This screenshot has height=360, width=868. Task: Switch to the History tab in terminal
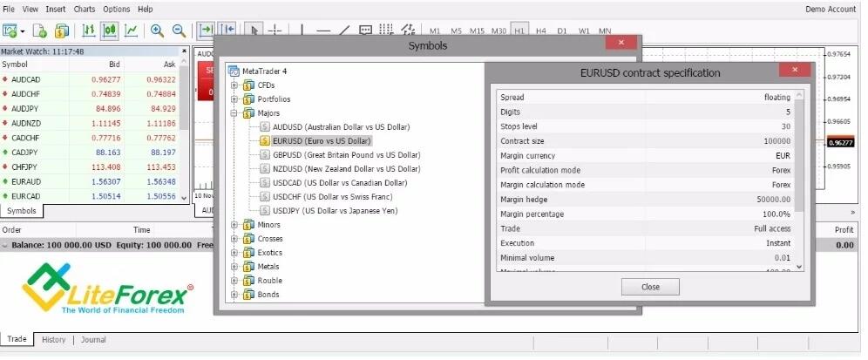(x=54, y=339)
